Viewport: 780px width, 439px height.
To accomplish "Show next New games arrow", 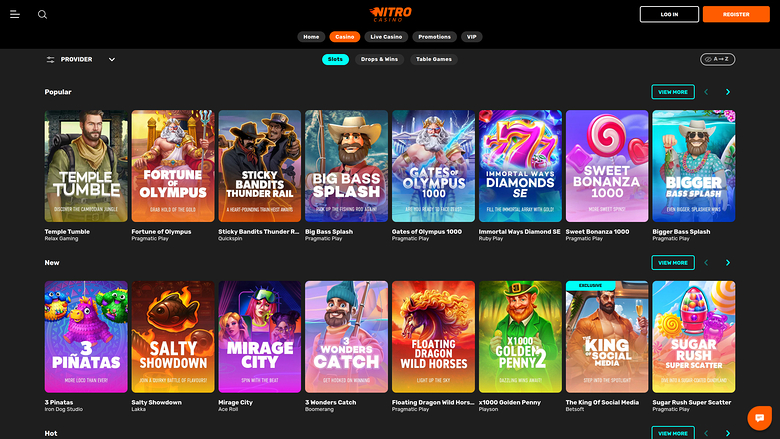I will click(728, 263).
